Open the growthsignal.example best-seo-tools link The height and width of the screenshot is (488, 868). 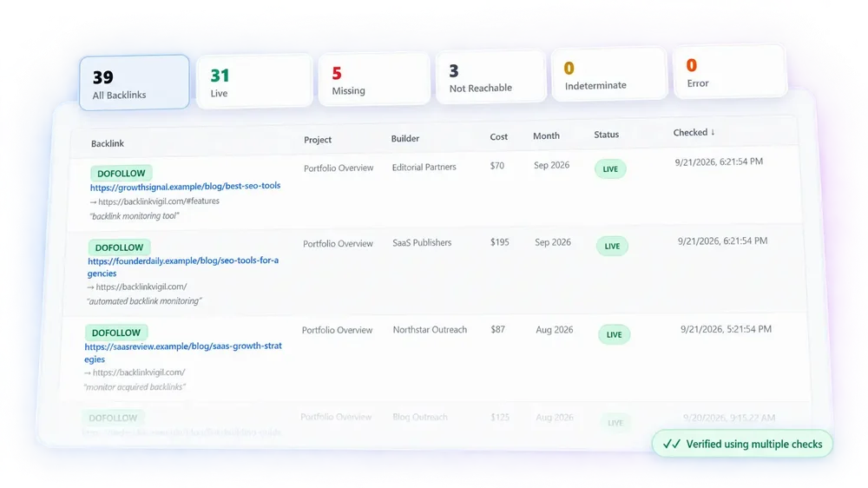[186, 187]
